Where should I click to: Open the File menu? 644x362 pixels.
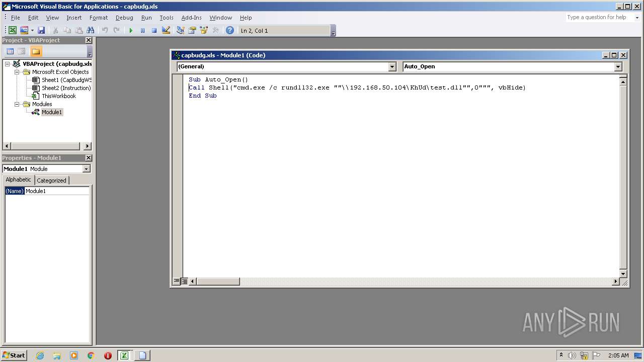coord(16,18)
